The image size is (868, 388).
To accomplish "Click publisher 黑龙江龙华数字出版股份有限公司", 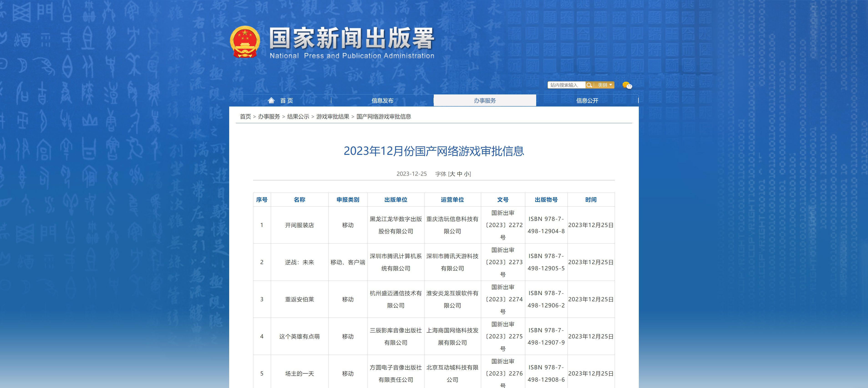I will pos(396,225).
